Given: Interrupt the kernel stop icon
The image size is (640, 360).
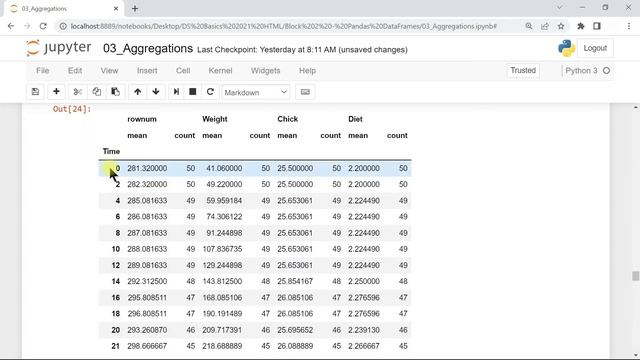Looking at the screenshot, I should (x=193, y=92).
